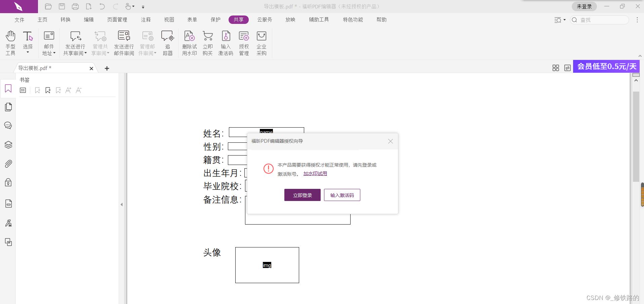Open the 文件 menu
This screenshot has width=644, height=304.
pos(19,20)
